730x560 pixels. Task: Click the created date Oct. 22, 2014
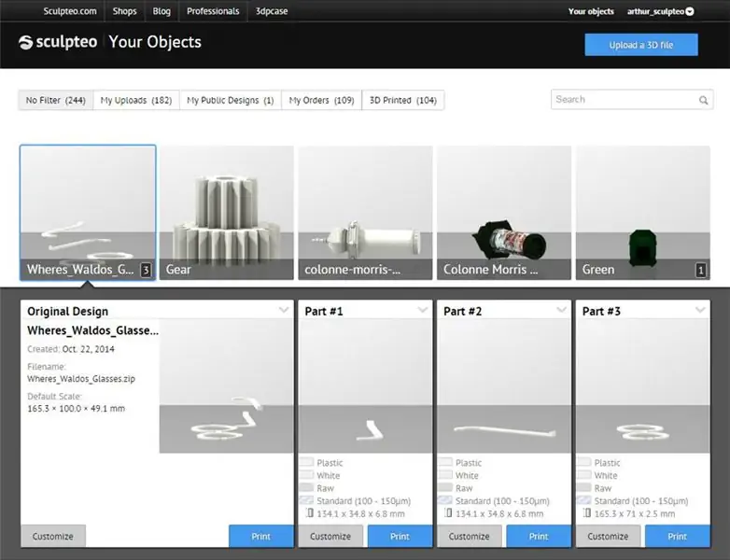[x=89, y=349]
